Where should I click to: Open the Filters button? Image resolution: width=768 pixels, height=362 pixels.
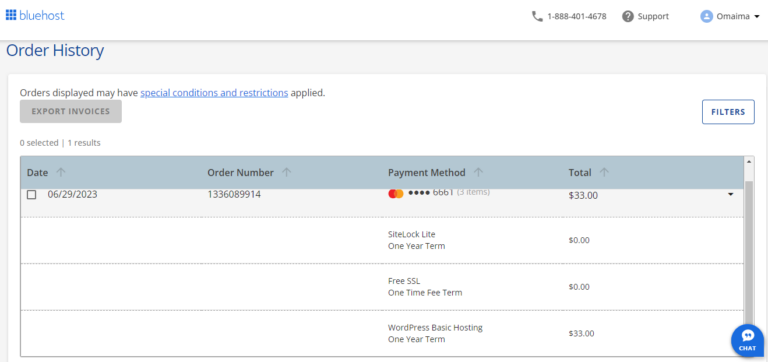(728, 112)
